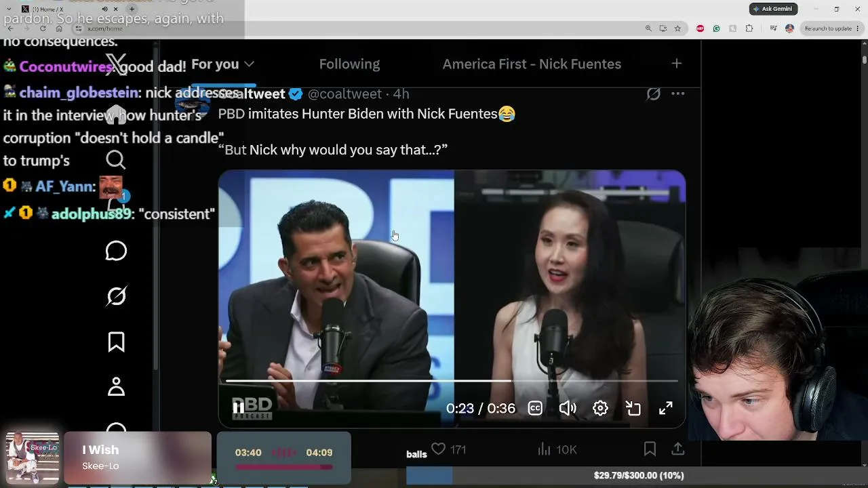Open the Grammarly extension icon
The height and width of the screenshot is (488, 868).
tap(716, 28)
